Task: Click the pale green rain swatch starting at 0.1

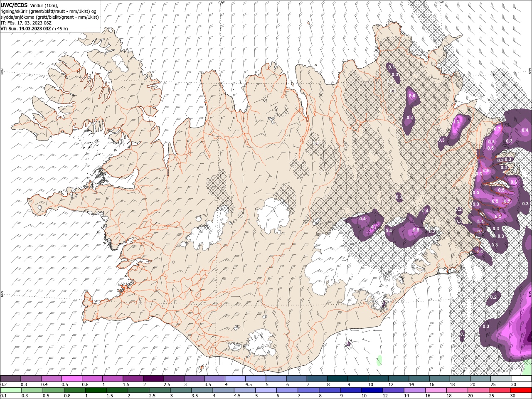Action: pos(11,390)
